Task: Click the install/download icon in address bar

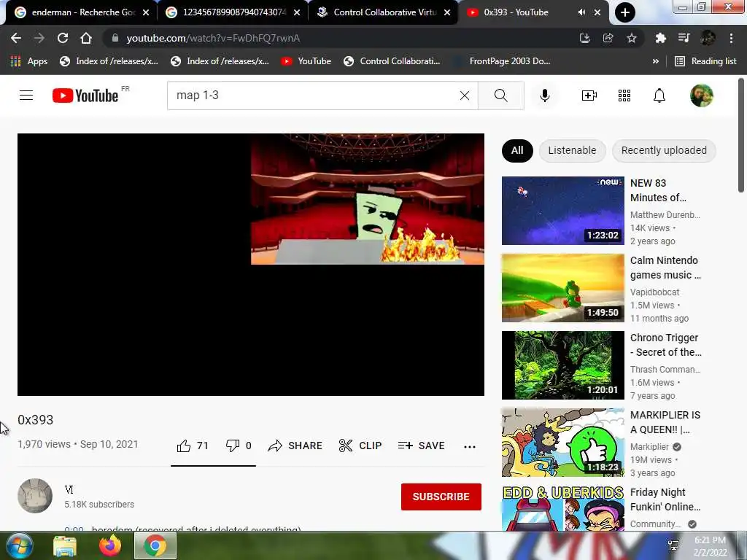Action: point(585,38)
